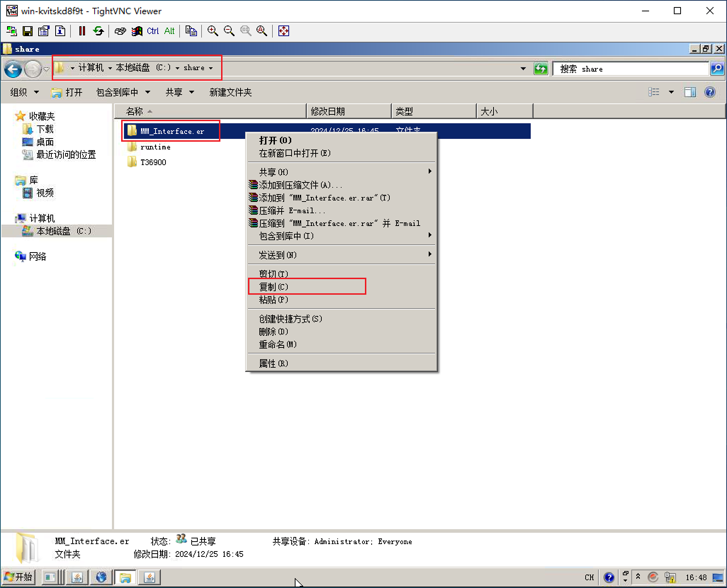Viewport: 727px width, 588px height.
Task: Open the 组织 dropdown menu
Action: 25,92
